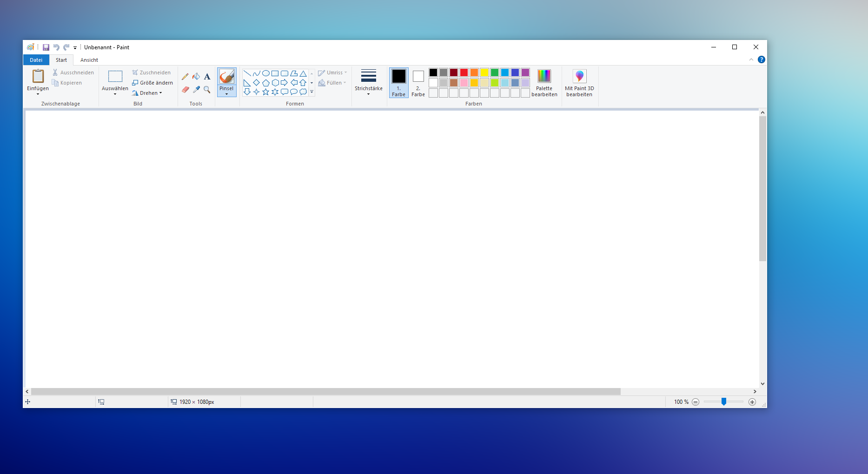Pick the Hexagon shape

coord(275,83)
